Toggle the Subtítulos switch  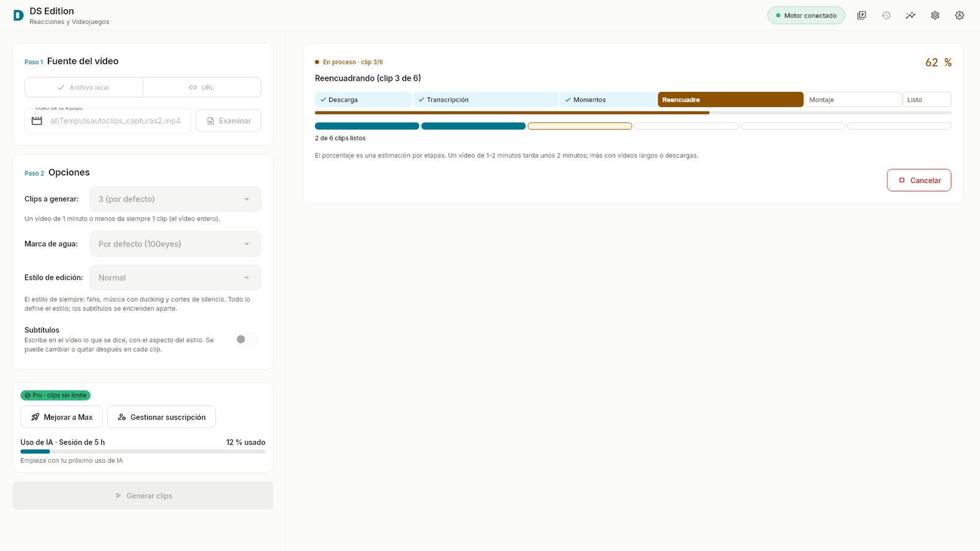coord(246,339)
